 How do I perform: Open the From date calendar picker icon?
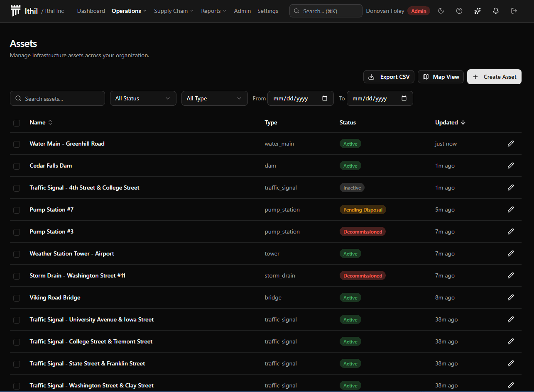click(325, 98)
